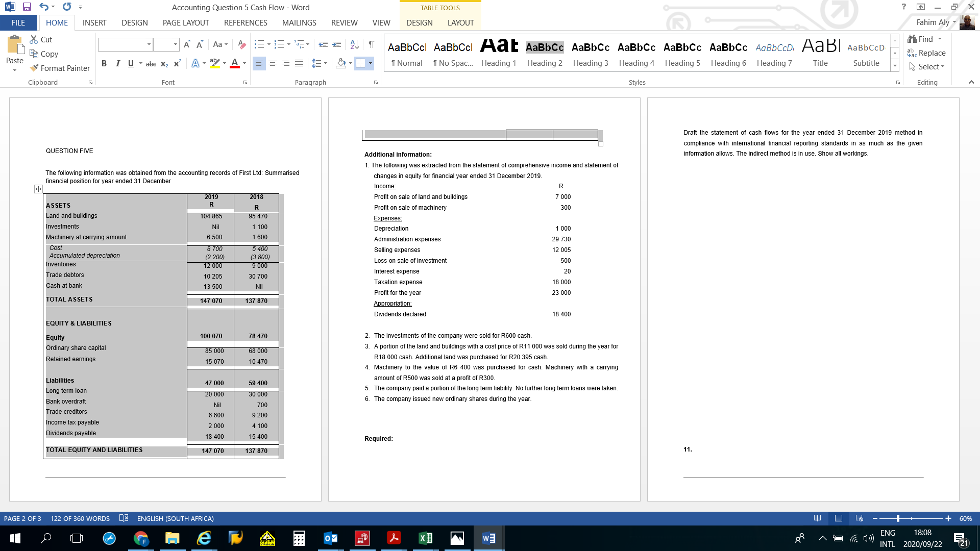Click Replace in the Editing group

coord(929,53)
